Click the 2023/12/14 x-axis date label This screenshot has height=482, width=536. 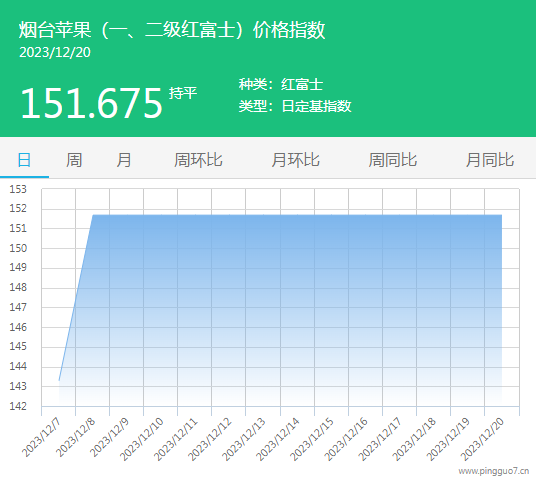(x=278, y=439)
